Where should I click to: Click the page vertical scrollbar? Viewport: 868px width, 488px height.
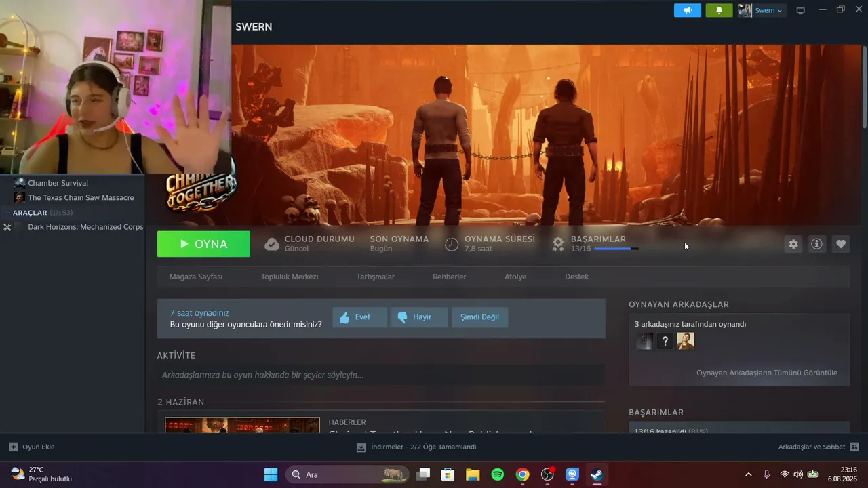pyautogui.click(x=864, y=86)
